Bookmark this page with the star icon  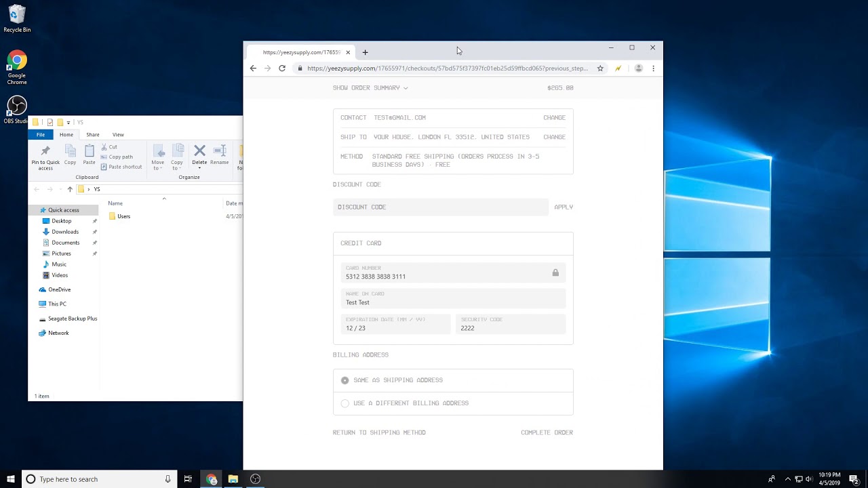(x=600, y=68)
